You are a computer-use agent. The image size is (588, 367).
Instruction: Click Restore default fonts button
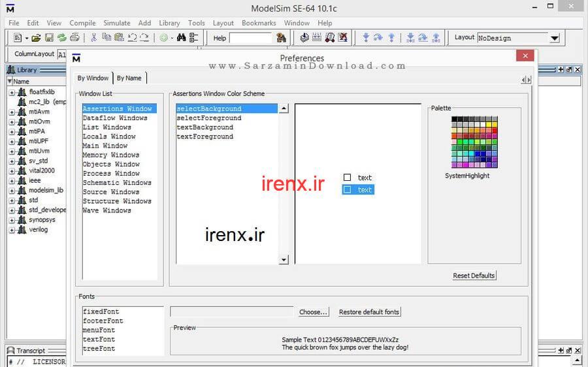pos(369,312)
